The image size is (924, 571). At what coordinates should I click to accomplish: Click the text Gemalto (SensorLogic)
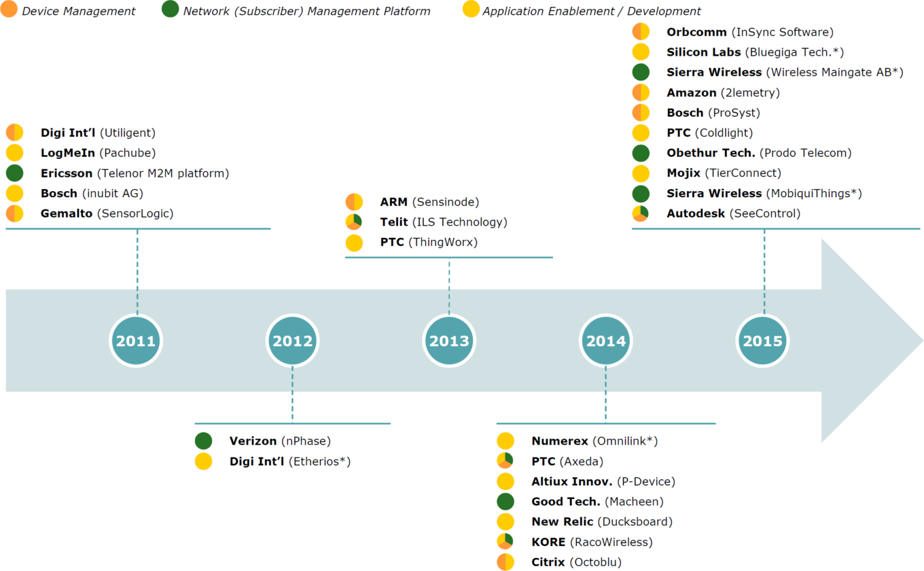click(107, 213)
